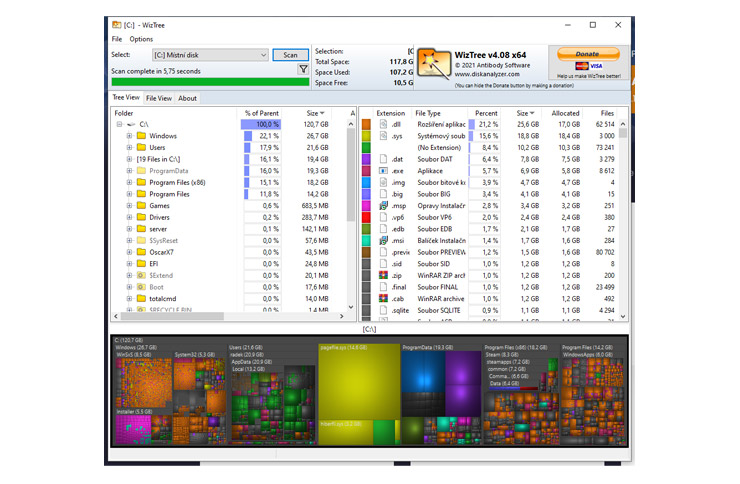Open the About tab
The height and width of the screenshot is (484, 740).
(x=187, y=98)
